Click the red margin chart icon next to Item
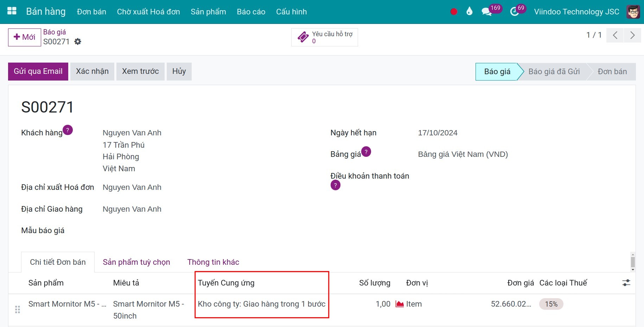Image resolution: width=644 pixels, height=327 pixels. point(399,304)
